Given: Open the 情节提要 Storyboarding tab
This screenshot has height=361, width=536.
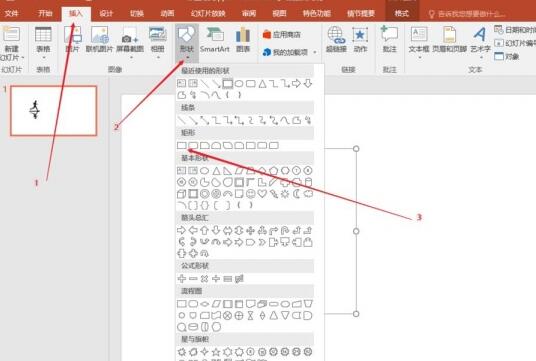Looking at the screenshot, I should click(x=361, y=14).
